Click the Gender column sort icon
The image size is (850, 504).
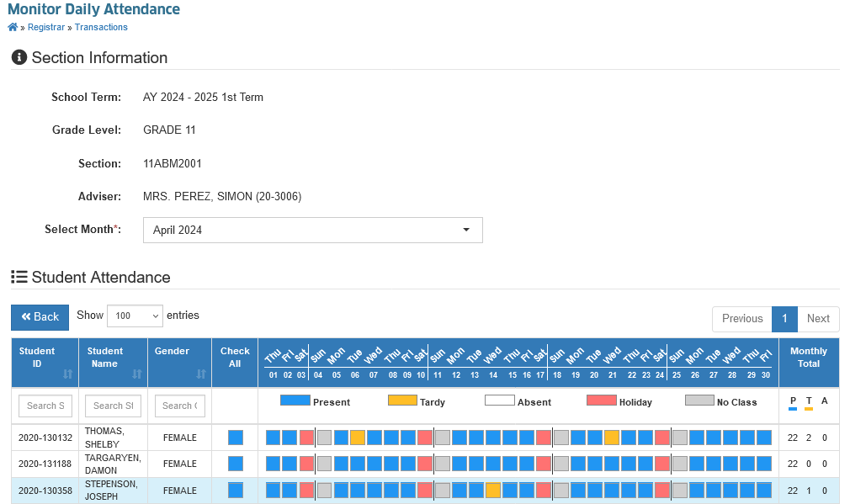[x=201, y=374]
